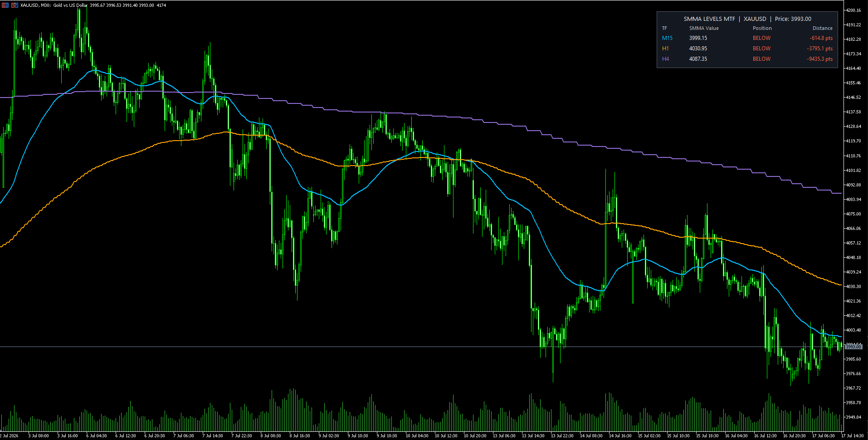Click the Distance column header

pos(822,28)
